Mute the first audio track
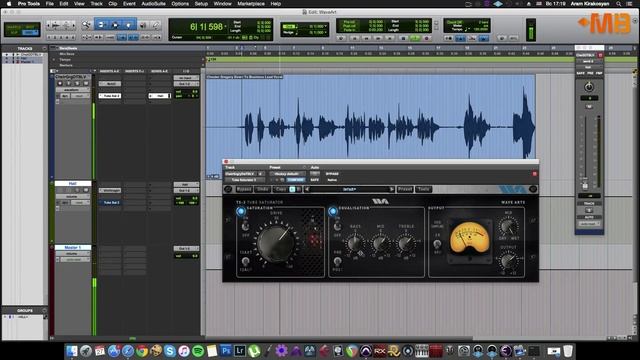640x360 pixels. click(x=86, y=84)
